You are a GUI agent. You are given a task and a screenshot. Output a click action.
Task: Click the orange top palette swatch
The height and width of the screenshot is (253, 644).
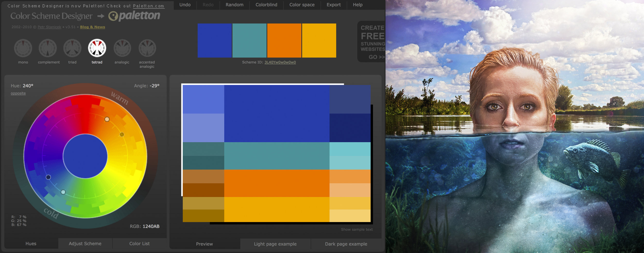(x=284, y=40)
